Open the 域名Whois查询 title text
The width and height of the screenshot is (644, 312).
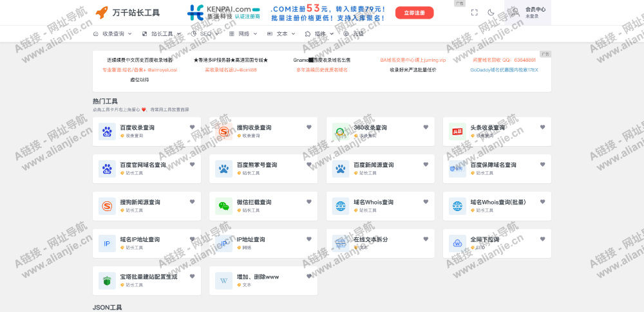point(374,202)
